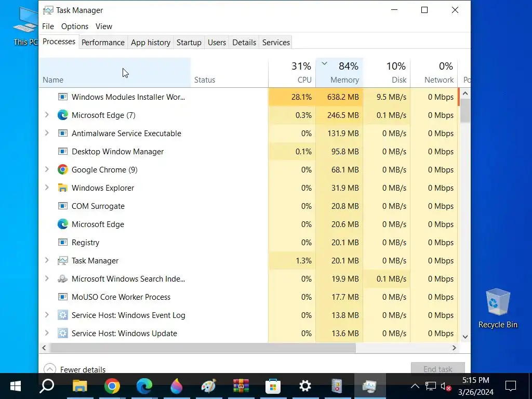Switch to the App history tab
532x399 pixels.
tap(151, 43)
